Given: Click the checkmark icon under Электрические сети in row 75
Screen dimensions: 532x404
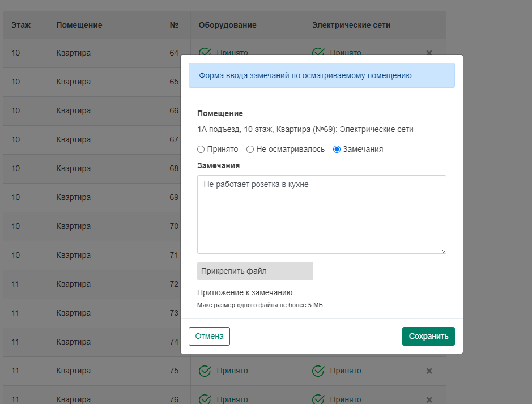Looking at the screenshot, I should pos(318,371).
